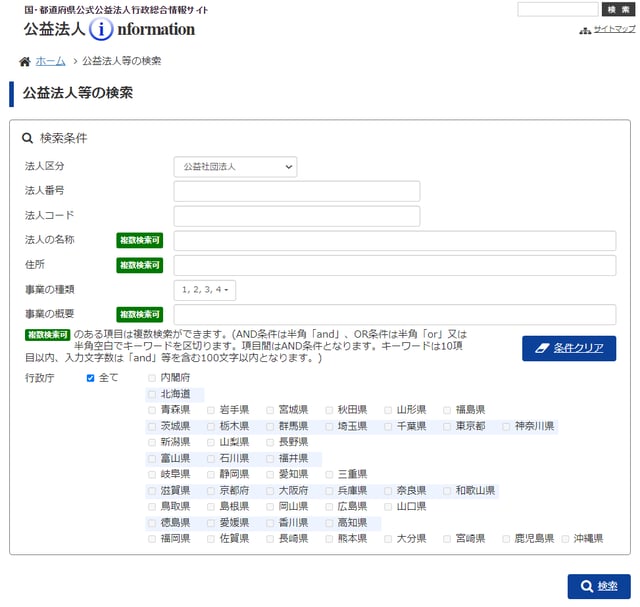Click the 住所 address input field
The height and width of the screenshot is (607, 640).
pyautogui.click(x=394, y=265)
